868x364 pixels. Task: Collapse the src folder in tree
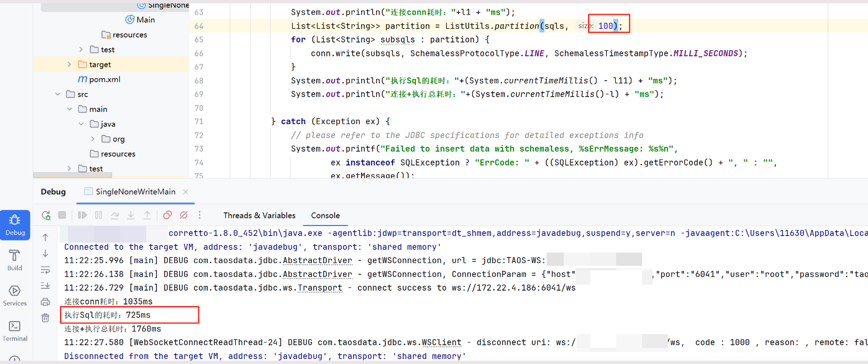click(x=57, y=94)
